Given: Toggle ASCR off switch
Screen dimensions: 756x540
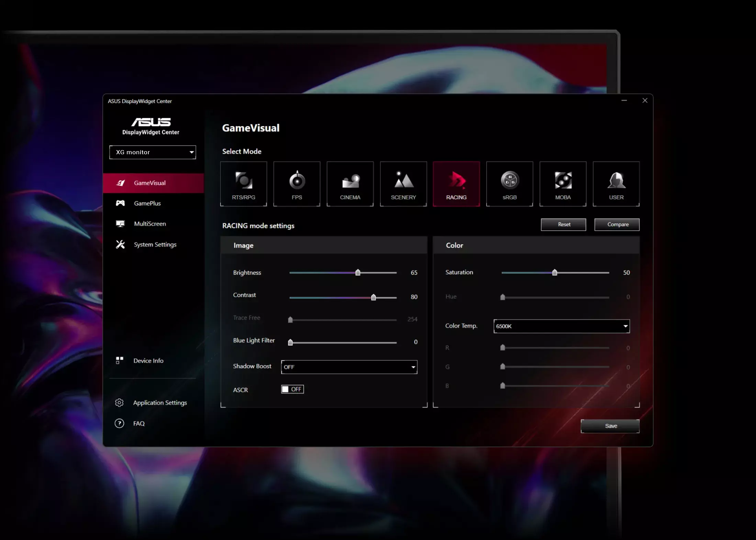Looking at the screenshot, I should [x=292, y=389].
